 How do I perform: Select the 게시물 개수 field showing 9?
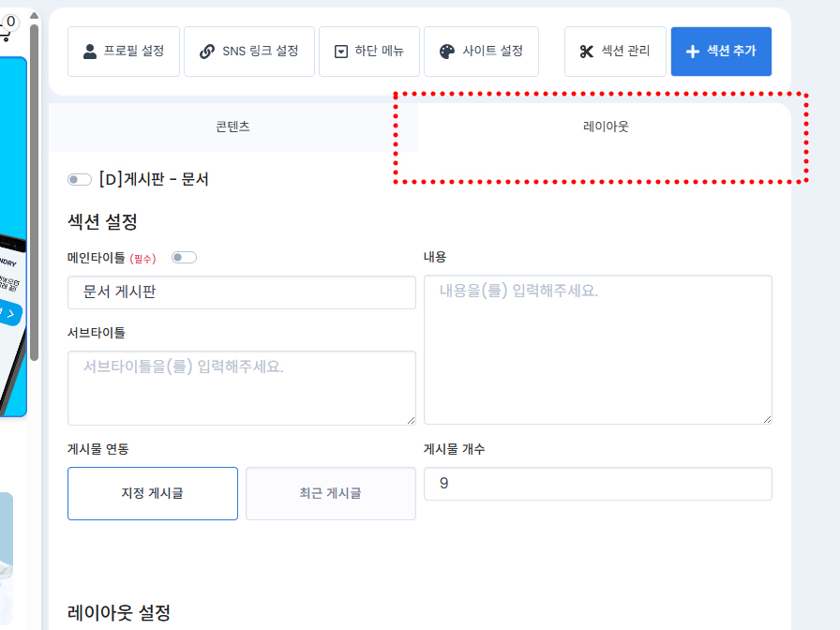(598, 484)
